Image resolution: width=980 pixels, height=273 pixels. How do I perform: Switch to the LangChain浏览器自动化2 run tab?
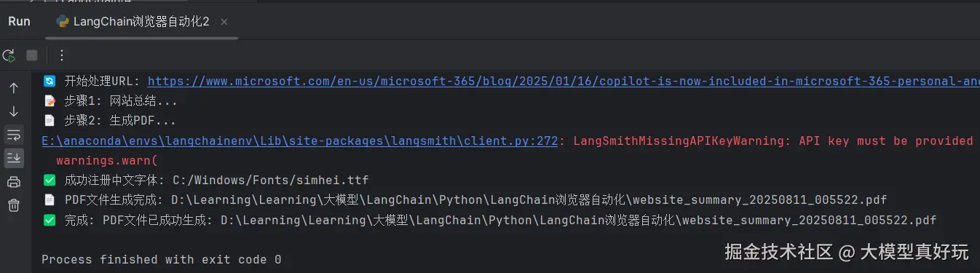[x=133, y=21]
